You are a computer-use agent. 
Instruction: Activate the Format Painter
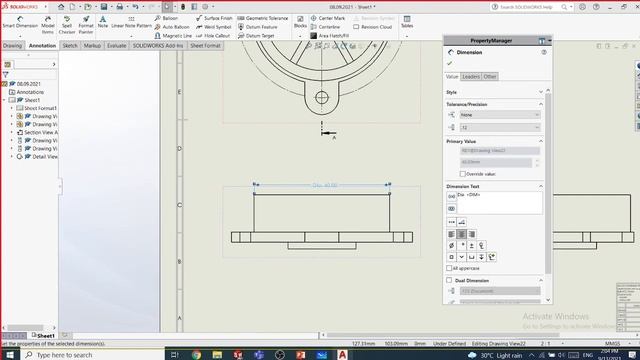click(x=86, y=25)
